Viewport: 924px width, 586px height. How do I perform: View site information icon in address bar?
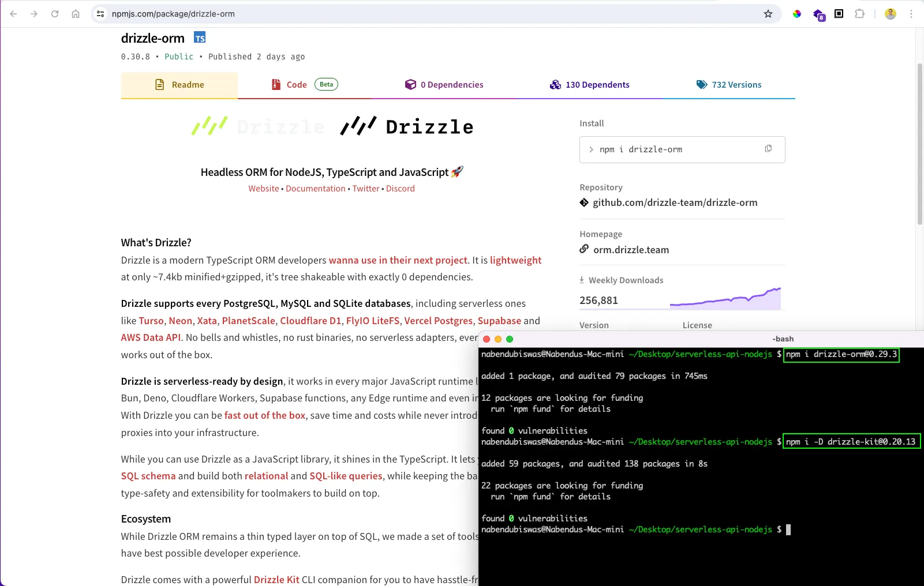coord(100,14)
